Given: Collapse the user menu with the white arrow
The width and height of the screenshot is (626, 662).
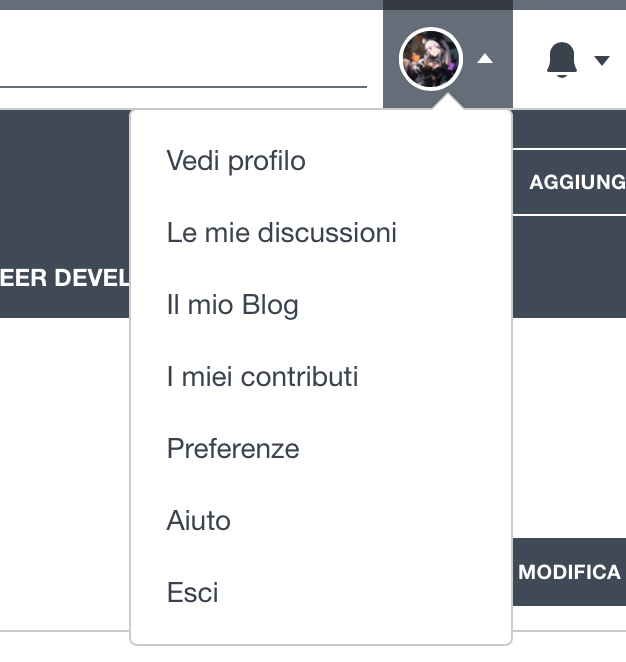Looking at the screenshot, I should [x=485, y=59].
